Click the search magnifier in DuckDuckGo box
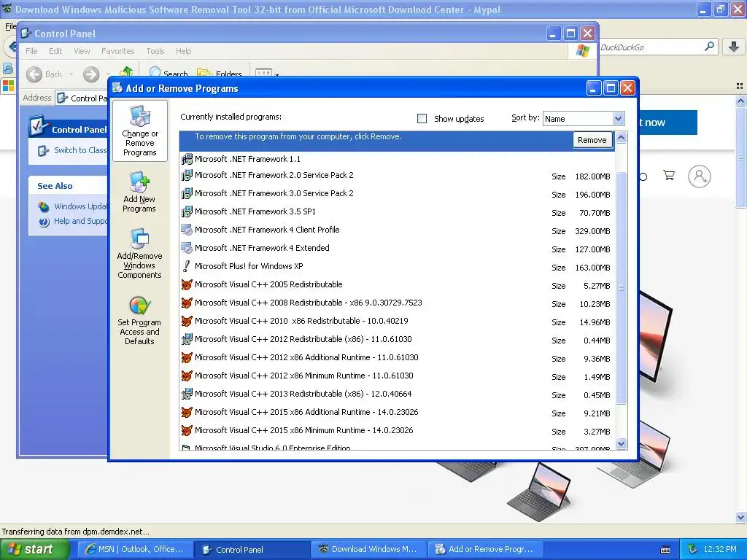This screenshot has height=560, width=747. coord(709,46)
